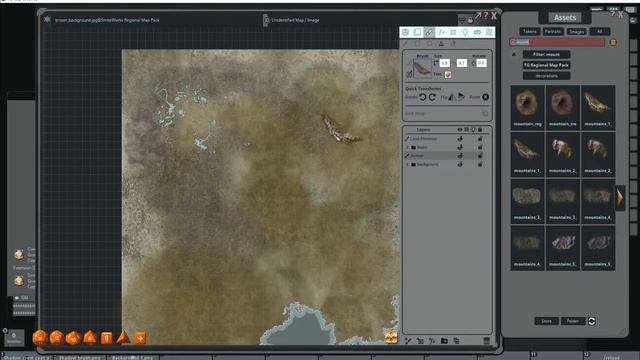640x360 pixels.
Task: Click the Modifier box at bottom left
Action: (x=14, y=338)
